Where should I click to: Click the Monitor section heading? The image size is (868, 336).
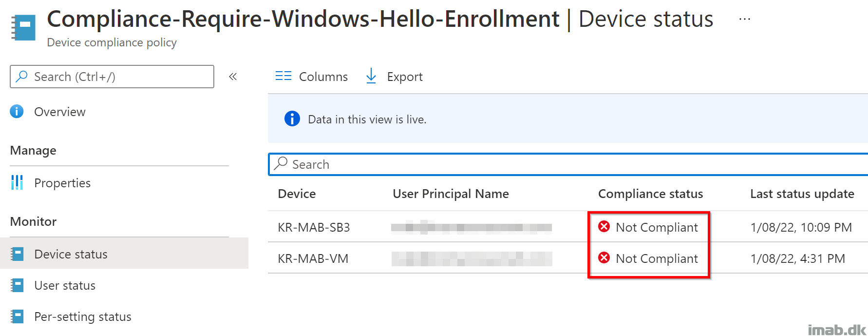[33, 221]
